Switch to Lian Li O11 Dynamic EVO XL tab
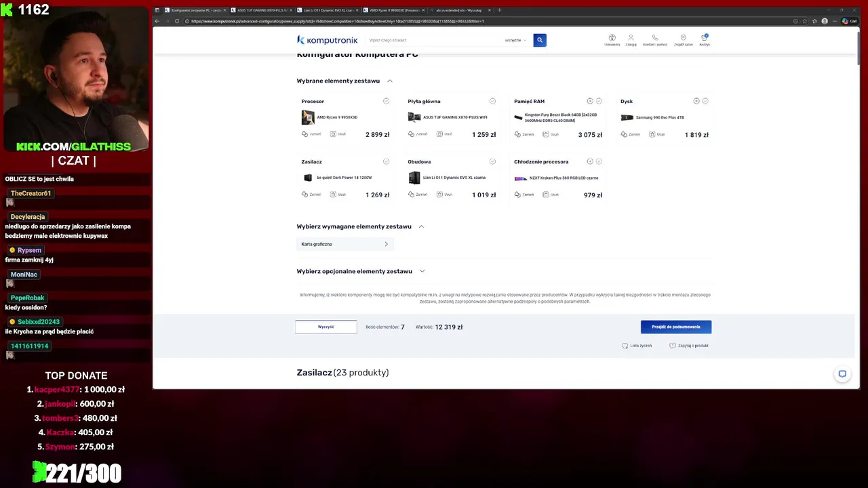Image resolution: width=868 pixels, height=488 pixels. click(x=327, y=10)
